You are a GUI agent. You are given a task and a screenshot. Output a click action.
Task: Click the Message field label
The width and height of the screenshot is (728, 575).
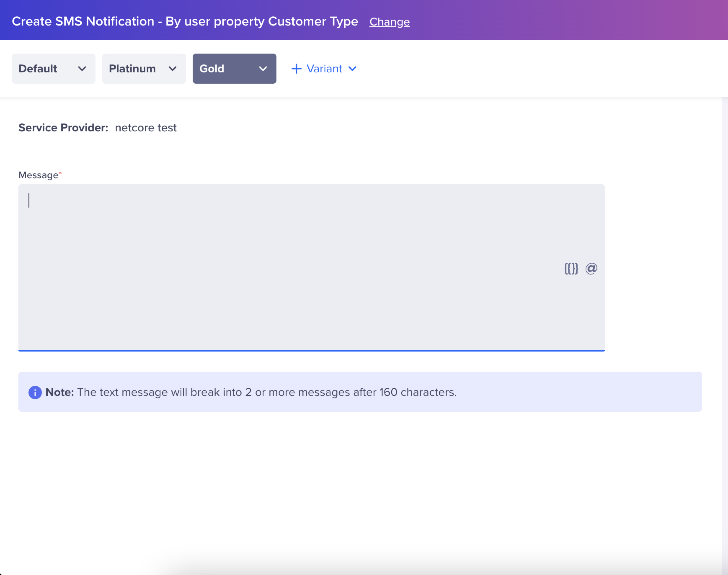(38, 175)
